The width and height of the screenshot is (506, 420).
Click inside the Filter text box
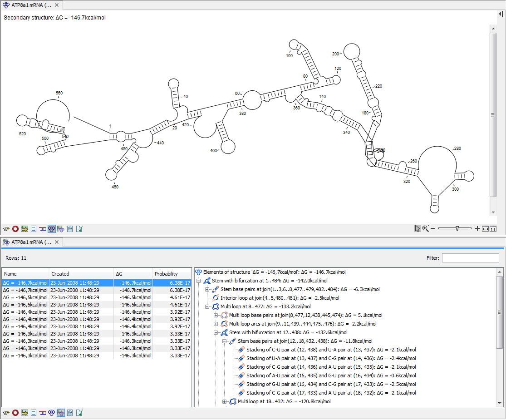click(x=471, y=257)
